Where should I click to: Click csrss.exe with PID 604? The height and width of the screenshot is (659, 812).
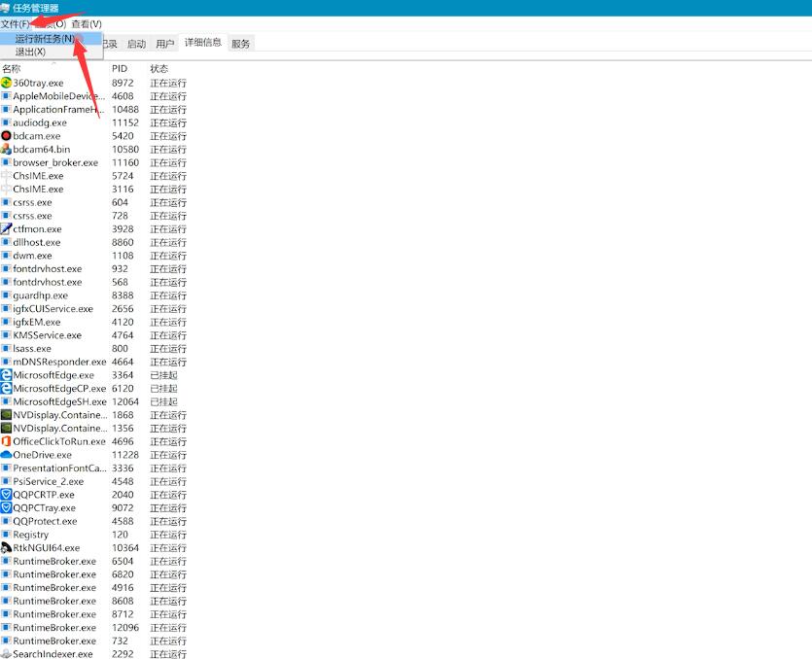pyautogui.click(x=32, y=202)
